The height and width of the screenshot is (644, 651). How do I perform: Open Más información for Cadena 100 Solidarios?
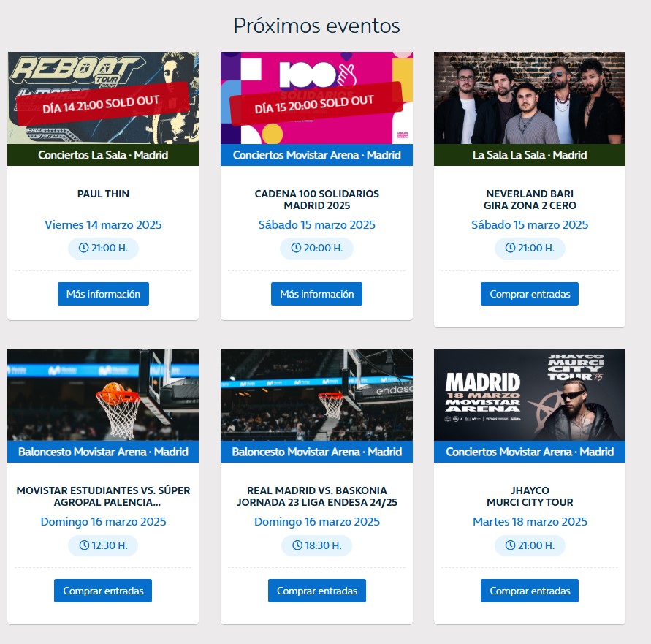[317, 294]
